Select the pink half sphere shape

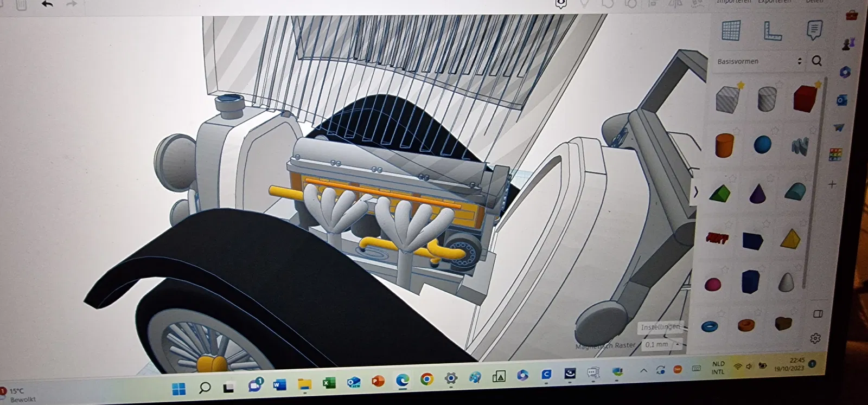[713, 284]
